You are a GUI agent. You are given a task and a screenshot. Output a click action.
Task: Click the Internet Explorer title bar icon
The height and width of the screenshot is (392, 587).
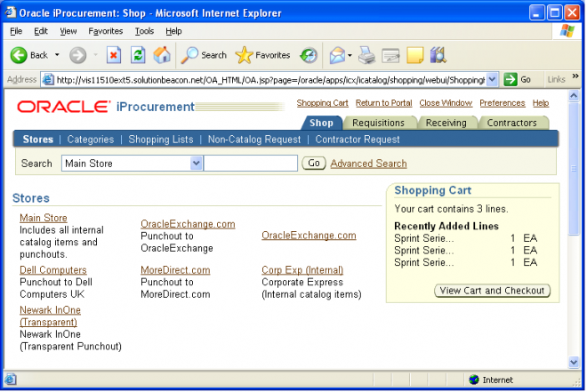[10, 12]
